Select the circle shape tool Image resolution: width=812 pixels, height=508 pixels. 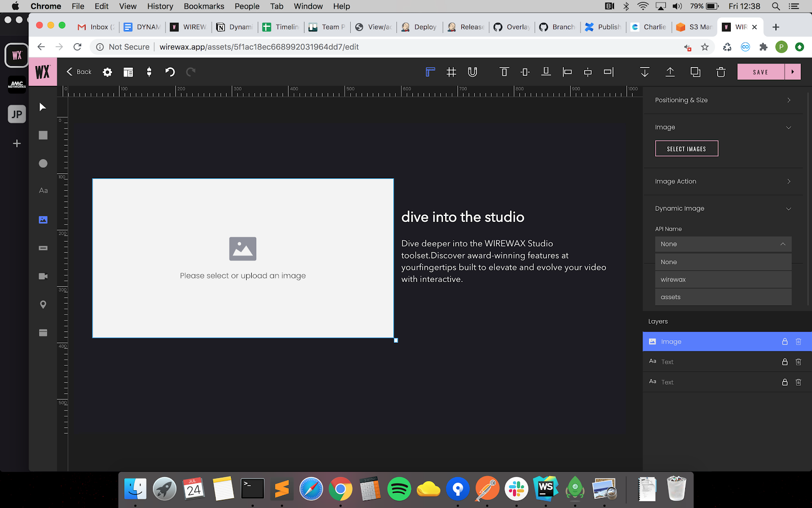point(43,163)
